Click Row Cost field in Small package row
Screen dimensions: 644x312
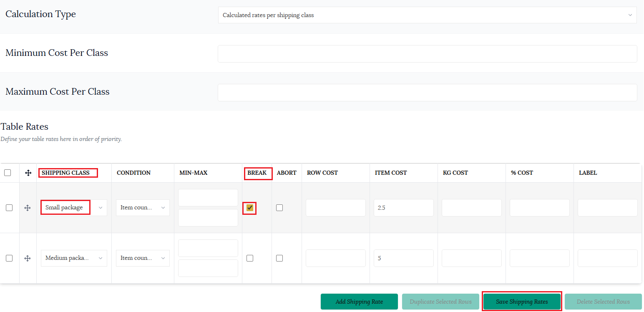click(336, 208)
